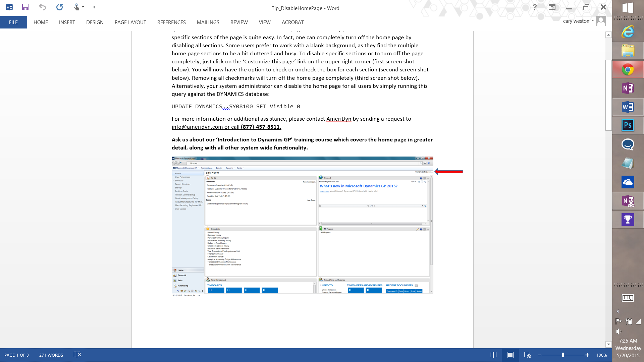Open File Explorer from the taskbar
The image size is (644, 362).
click(628, 51)
